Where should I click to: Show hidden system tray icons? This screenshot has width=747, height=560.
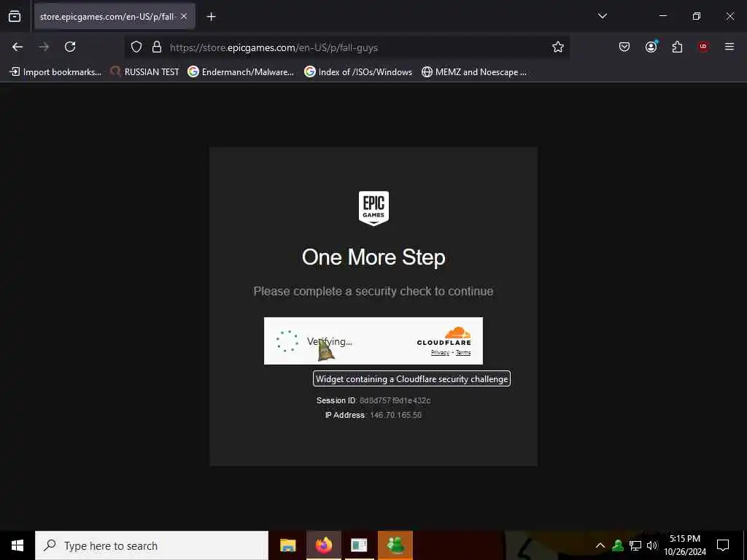600,545
